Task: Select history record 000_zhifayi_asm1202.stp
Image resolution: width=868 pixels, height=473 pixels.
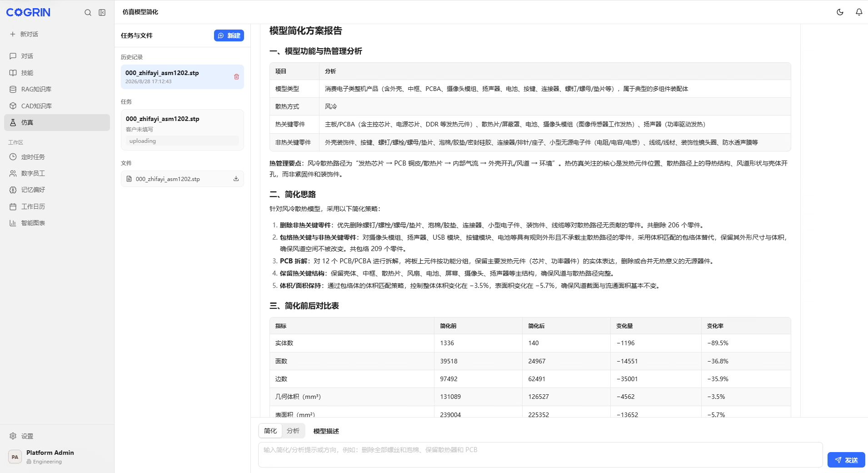Action: [x=182, y=77]
